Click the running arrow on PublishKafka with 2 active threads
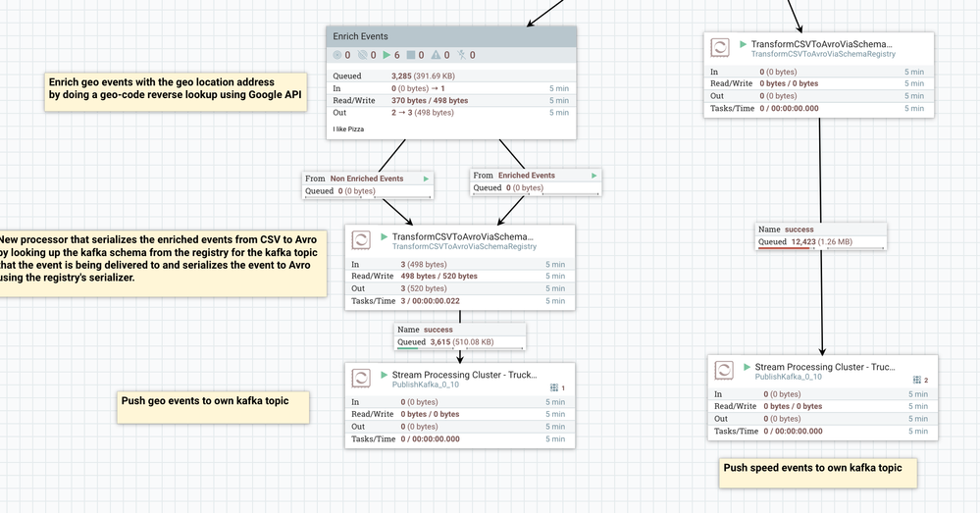The width and height of the screenshot is (980, 513). tap(747, 368)
